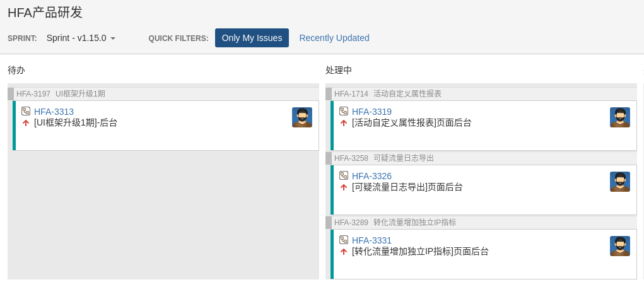Open the Sprint - v1.15.0 dropdown
This screenshot has height=294, width=644.
pos(81,38)
